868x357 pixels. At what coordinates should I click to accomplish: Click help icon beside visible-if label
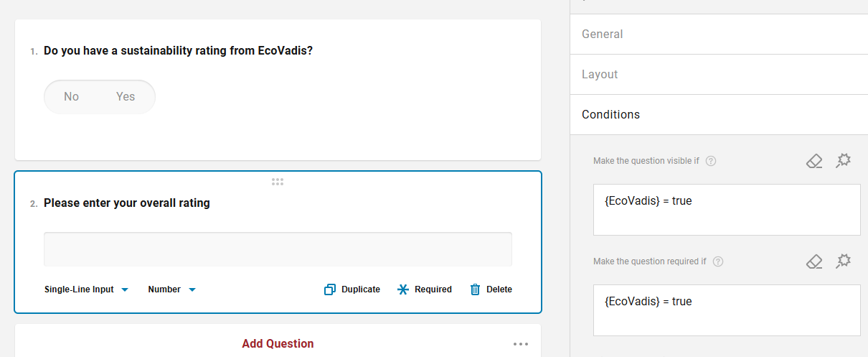point(711,161)
